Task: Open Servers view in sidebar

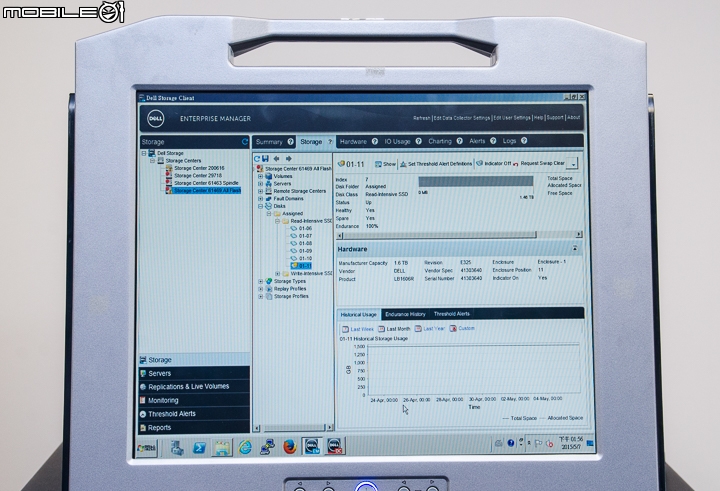Action: coord(194,373)
